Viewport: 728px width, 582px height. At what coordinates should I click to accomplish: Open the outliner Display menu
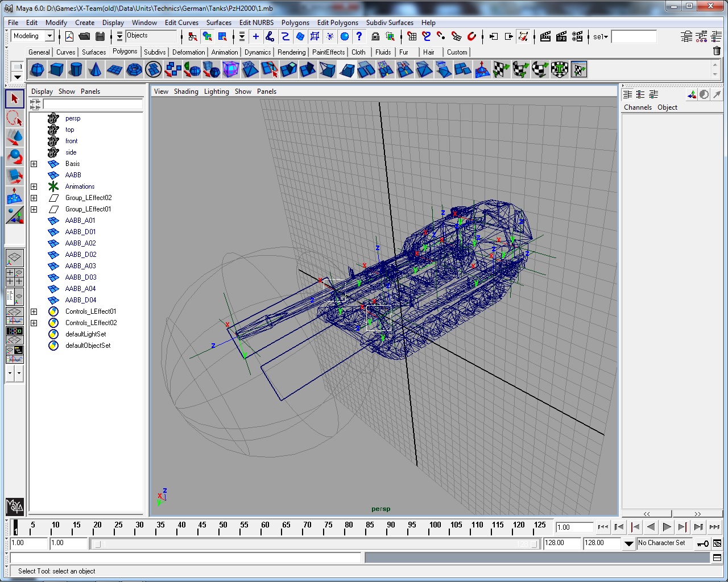(42, 92)
